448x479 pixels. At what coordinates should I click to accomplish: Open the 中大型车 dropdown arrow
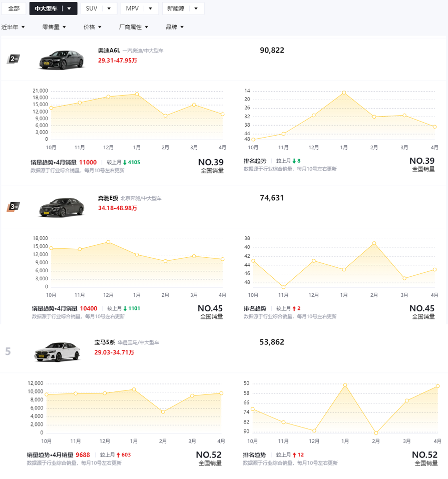click(69, 9)
